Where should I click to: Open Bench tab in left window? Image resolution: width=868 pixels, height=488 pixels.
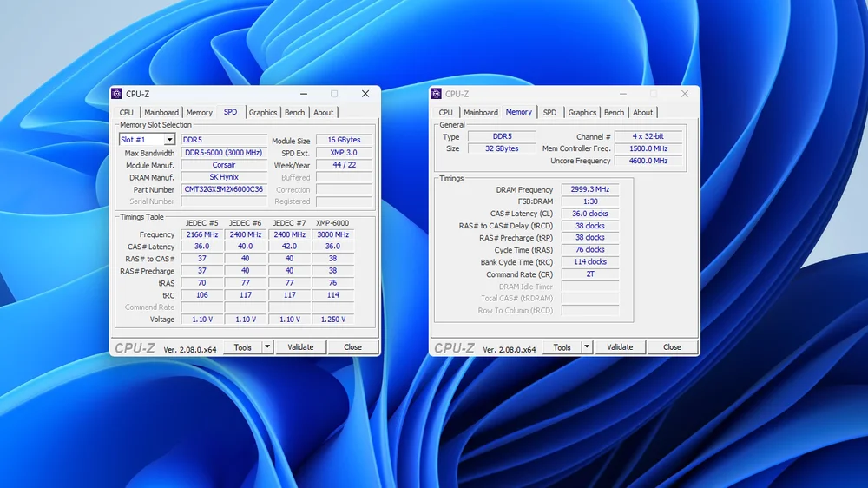tap(294, 112)
